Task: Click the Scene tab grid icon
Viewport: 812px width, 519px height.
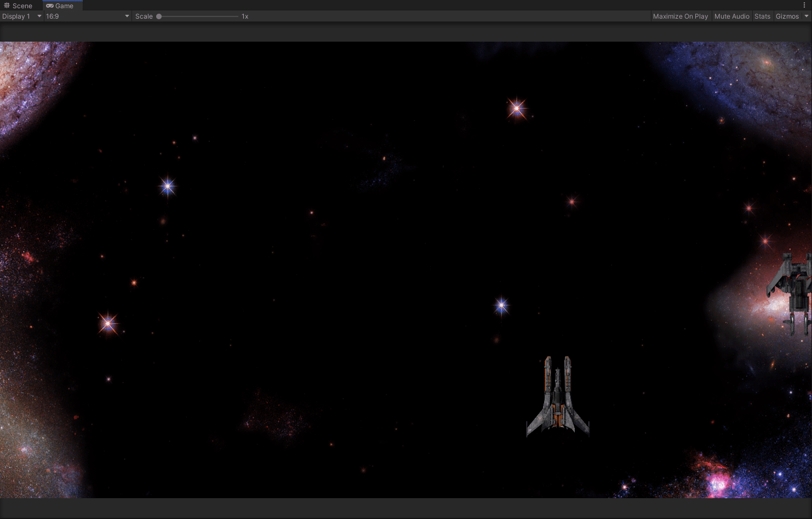Action: click(7, 5)
